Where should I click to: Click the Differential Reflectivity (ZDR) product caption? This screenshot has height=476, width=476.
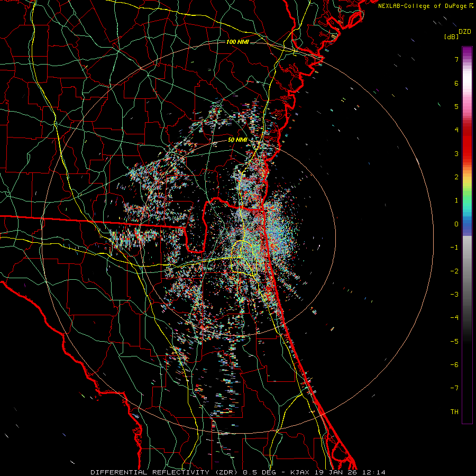click(x=238, y=472)
